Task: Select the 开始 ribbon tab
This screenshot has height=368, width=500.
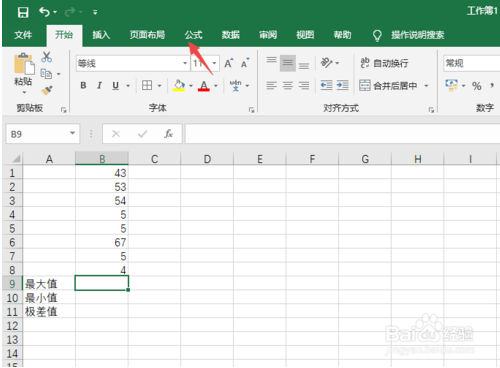Action: click(64, 35)
